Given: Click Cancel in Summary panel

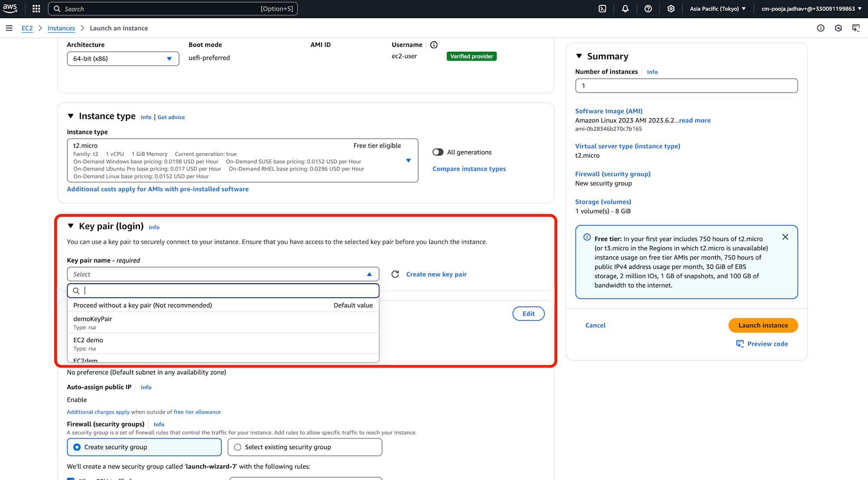Looking at the screenshot, I should point(595,325).
